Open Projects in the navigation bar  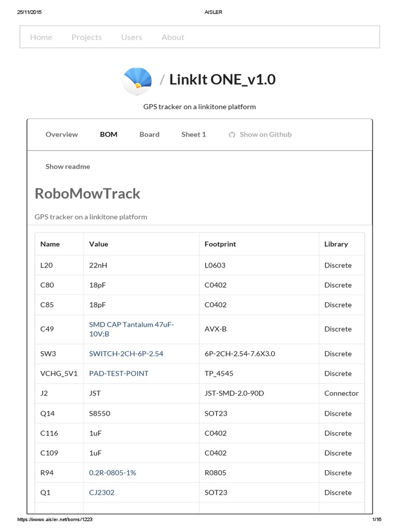(87, 37)
